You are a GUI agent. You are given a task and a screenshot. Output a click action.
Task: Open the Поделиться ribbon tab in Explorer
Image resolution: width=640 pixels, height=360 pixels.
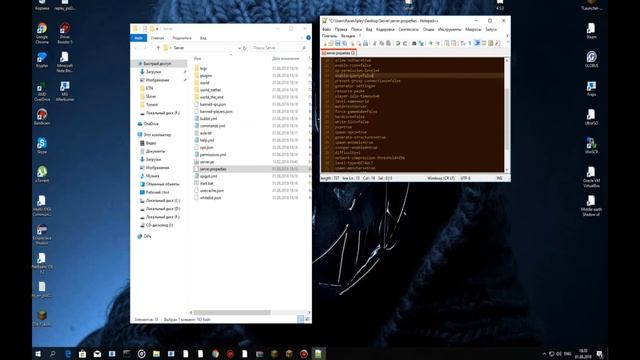182,38
